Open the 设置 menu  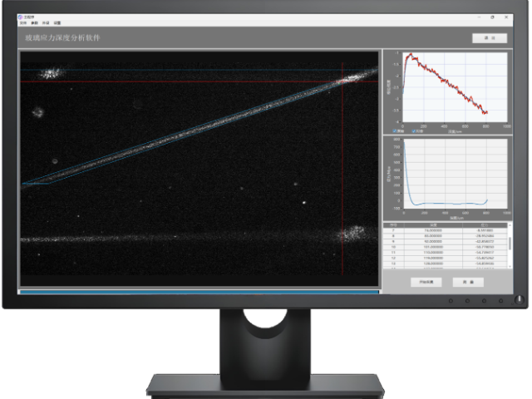point(57,23)
